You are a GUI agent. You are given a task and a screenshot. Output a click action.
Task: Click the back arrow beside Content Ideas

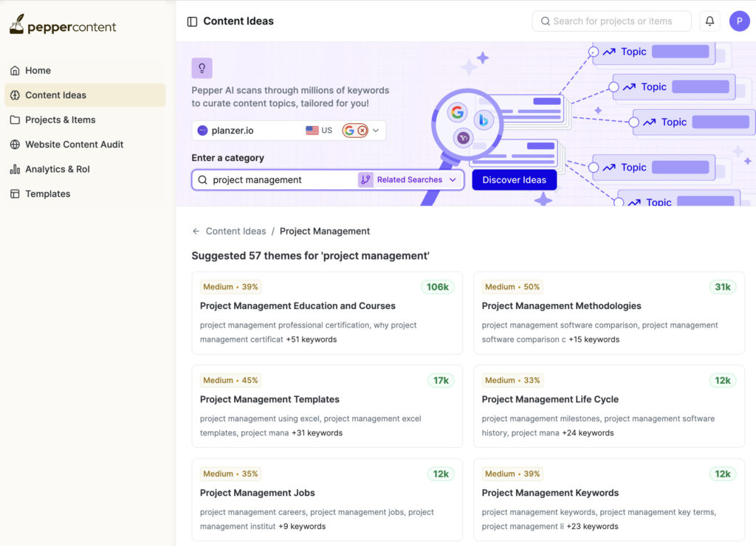point(196,231)
